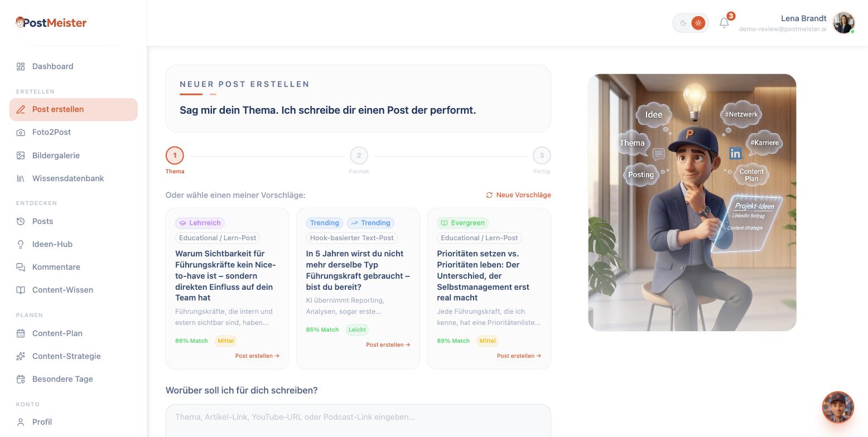Viewport: 868px width, 437px height.
Task: Open Wissensdatenbank in the sidebar
Action: [x=73, y=178]
